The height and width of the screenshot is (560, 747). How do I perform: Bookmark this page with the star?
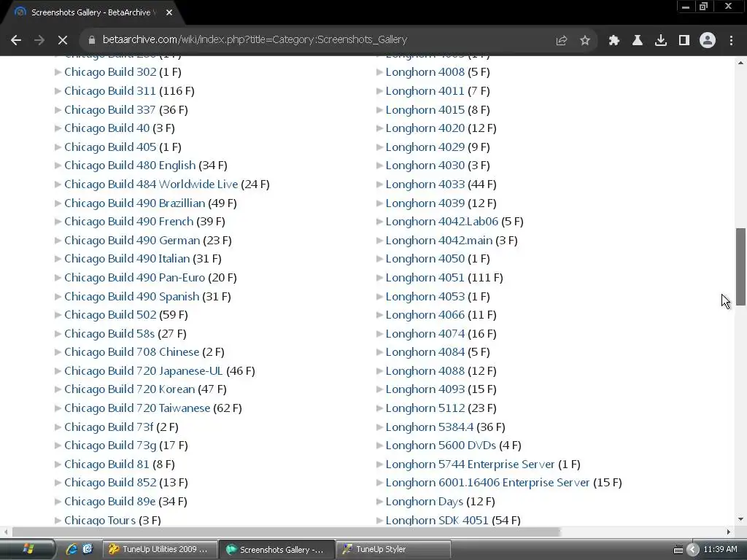pos(585,41)
